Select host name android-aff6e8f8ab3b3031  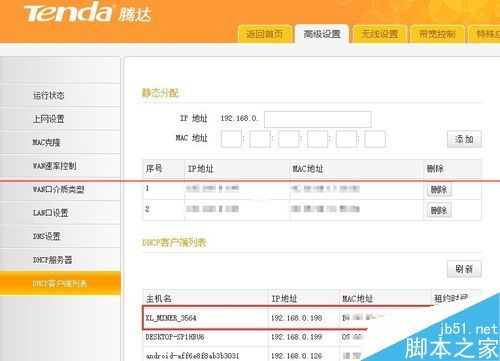coord(192,356)
